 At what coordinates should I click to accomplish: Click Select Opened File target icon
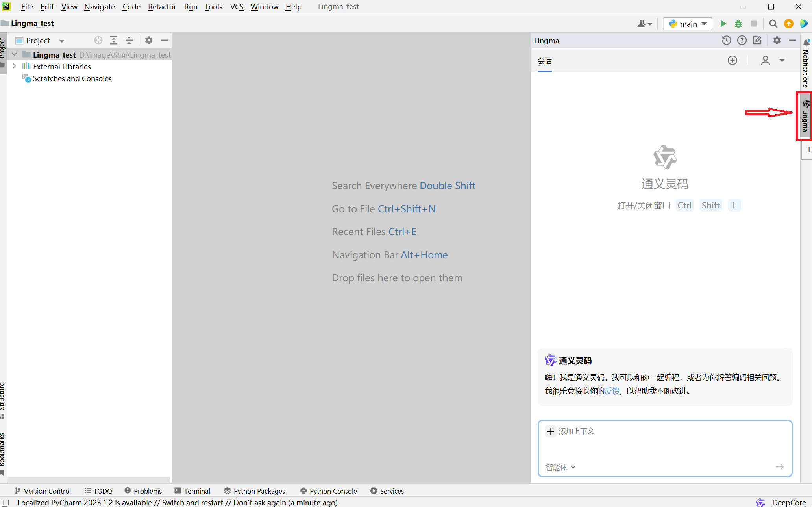click(x=98, y=40)
